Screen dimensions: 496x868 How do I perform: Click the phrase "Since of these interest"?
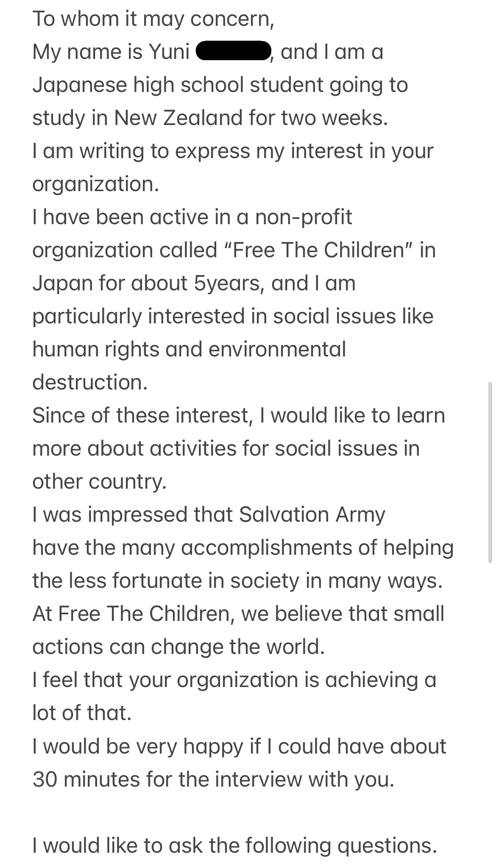pos(140,416)
